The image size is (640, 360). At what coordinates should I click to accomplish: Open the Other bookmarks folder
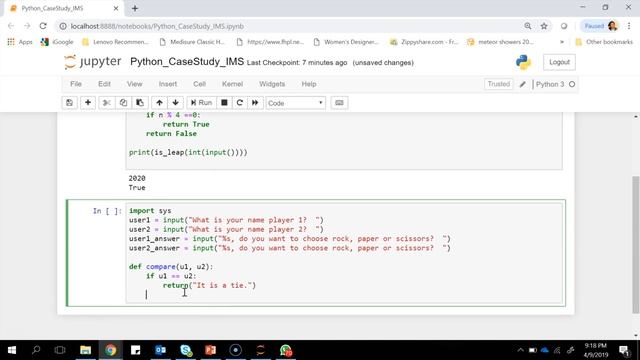[604, 42]
